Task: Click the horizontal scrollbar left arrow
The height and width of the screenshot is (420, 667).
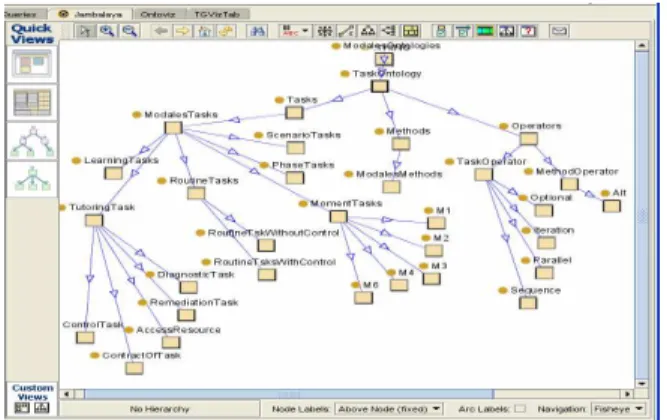Action: tap(67, 394)
